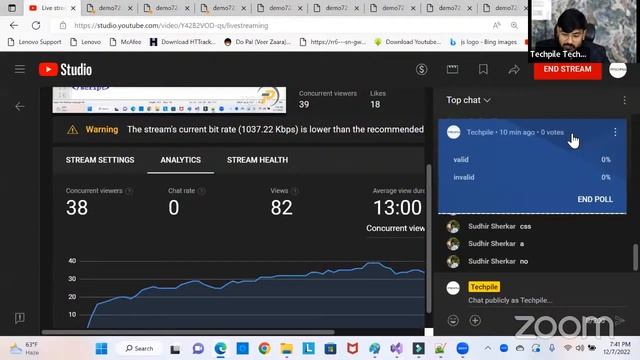Go back with the left arrow in sidebar
The image size is (640, 360).
click(x=20, y=107)
